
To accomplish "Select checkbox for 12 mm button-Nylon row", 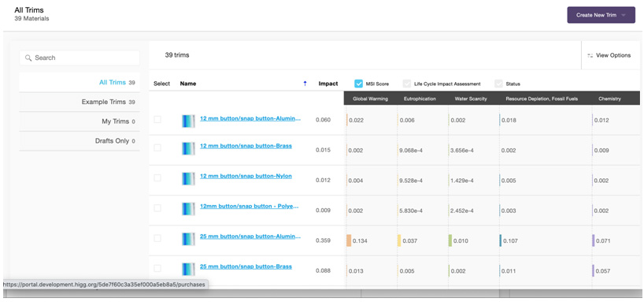I will pyautogui.click(x=157, y=177).
